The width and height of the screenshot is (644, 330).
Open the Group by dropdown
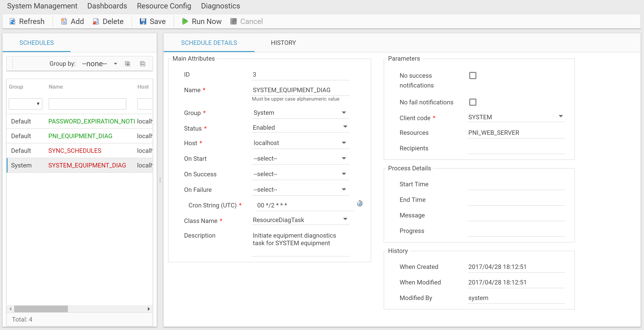pos(100,64)
